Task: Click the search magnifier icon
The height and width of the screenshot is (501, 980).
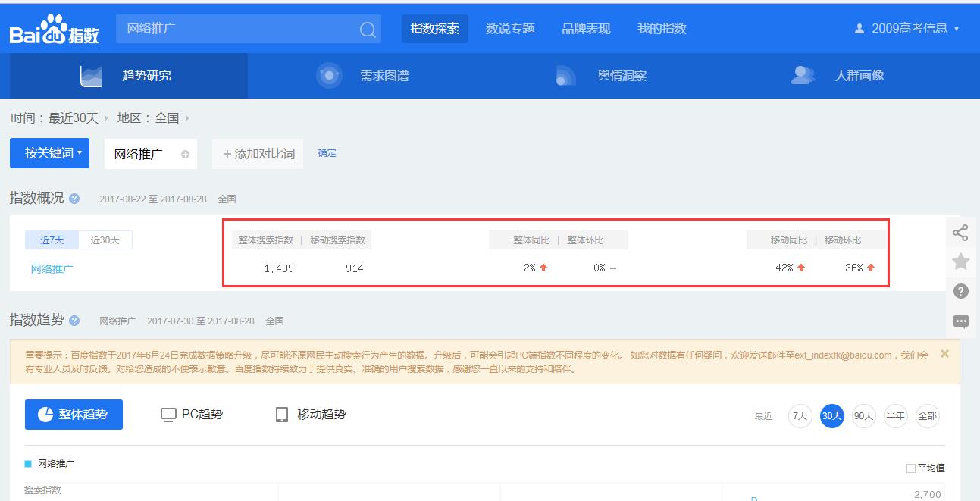Action: click(x=367, y=29)
